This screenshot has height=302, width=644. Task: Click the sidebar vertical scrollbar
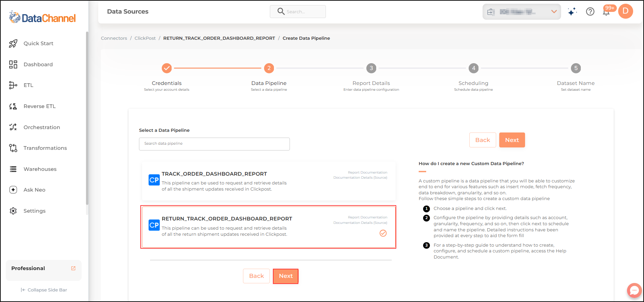coord(87,119)
